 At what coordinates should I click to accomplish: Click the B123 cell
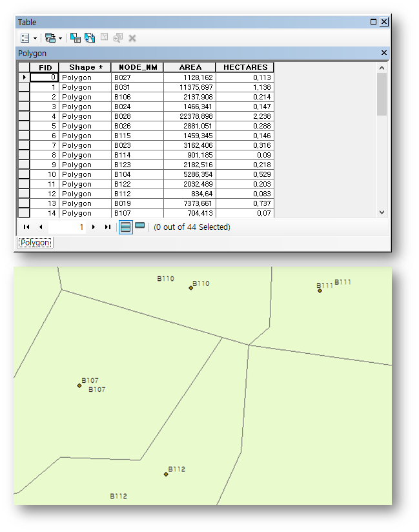138,165
